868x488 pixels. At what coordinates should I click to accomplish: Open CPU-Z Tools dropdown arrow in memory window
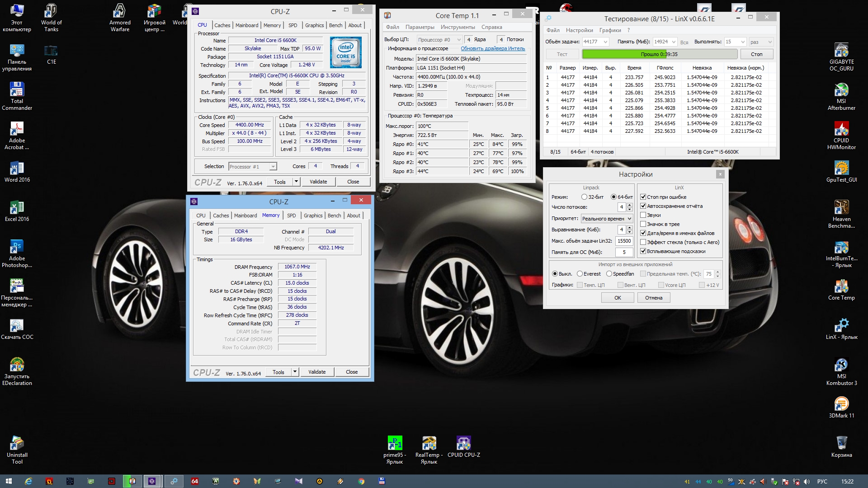[x=295, y=372]
